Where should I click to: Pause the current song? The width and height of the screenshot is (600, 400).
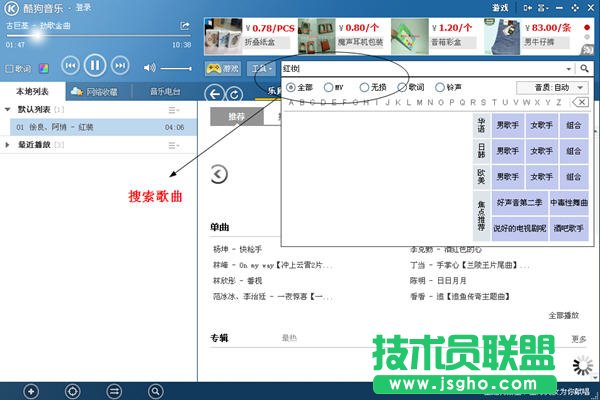(x=95, y=65)
